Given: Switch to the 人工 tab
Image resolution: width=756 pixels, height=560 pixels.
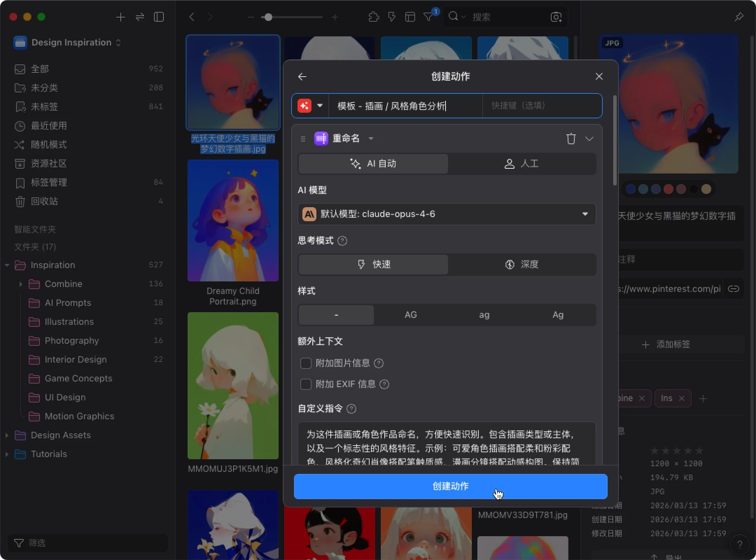Looking at the screenshot, I should tap(522, 164).
